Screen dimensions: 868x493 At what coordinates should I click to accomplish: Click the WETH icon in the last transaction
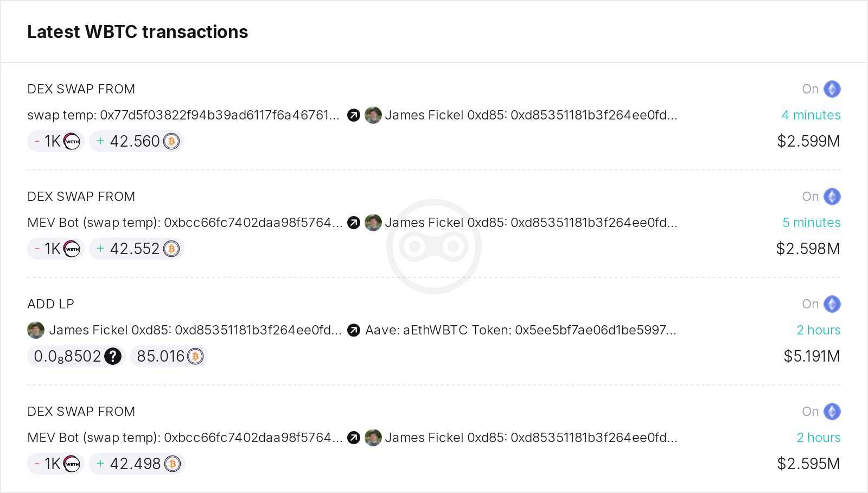pyautogui.click(x=71, y=464)
